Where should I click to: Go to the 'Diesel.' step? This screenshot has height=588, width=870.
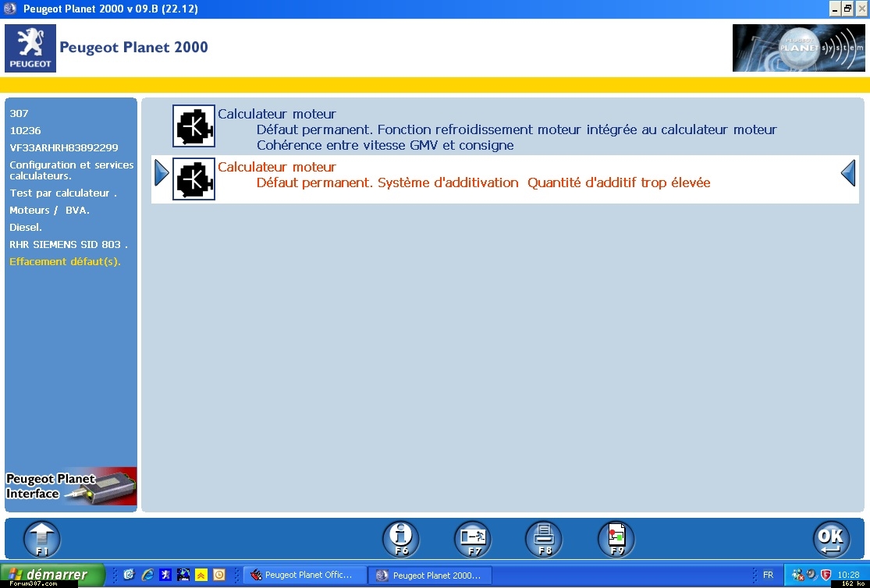click(x=26, y=228)
